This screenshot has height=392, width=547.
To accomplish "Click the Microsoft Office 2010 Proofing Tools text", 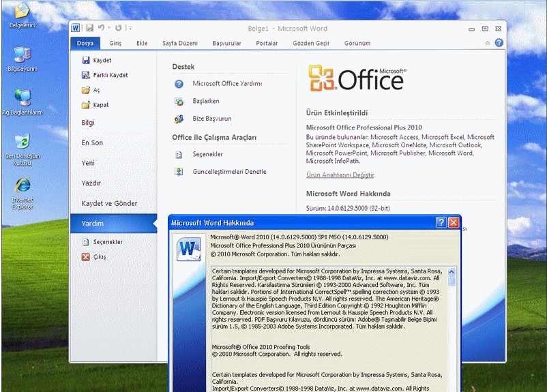I will point(261,347).
